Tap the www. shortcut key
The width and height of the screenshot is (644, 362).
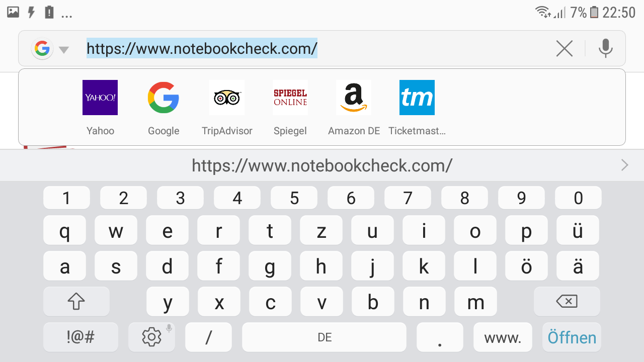[503, 337]
